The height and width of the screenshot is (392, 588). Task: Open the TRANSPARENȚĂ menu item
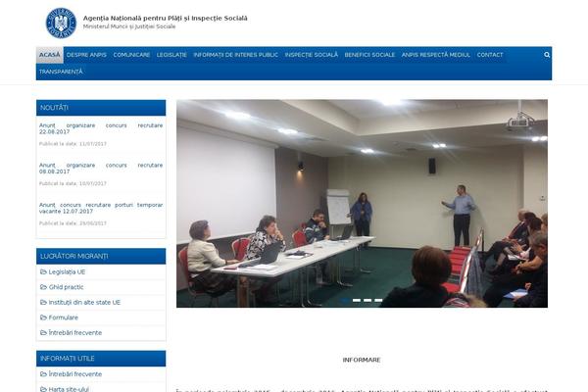61,72
